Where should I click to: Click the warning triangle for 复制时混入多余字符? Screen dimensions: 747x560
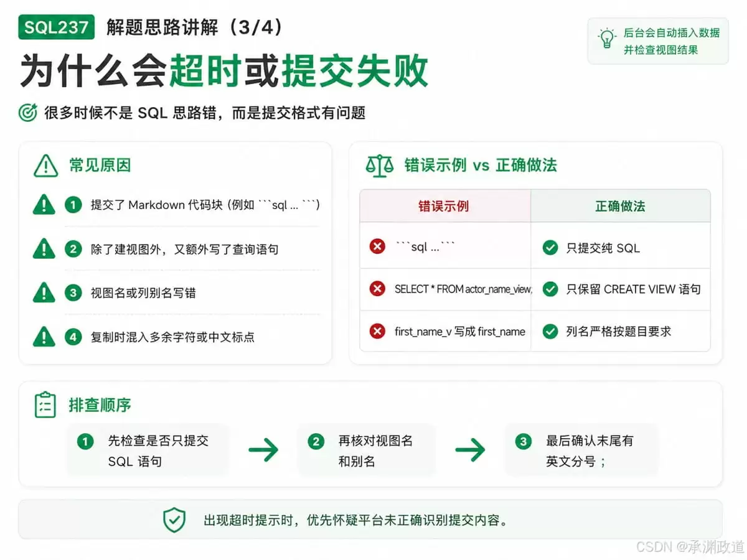[44, 337]
